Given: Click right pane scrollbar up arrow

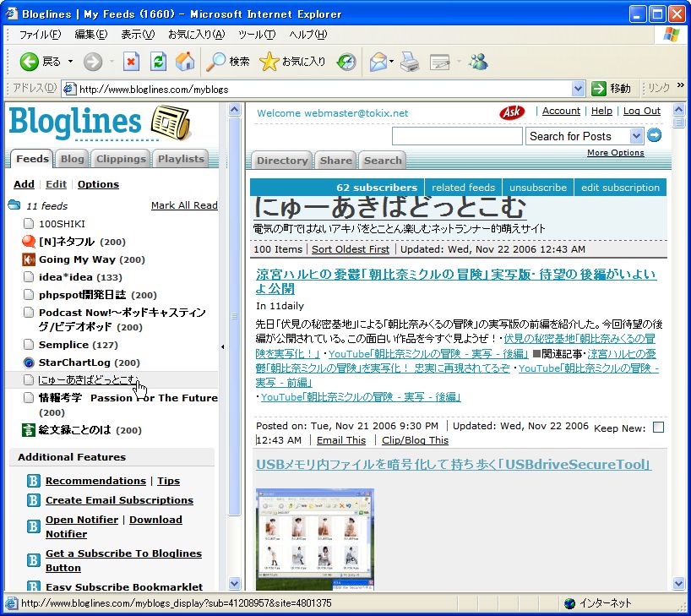Looking at the screenshot, I should coord(678,109).
